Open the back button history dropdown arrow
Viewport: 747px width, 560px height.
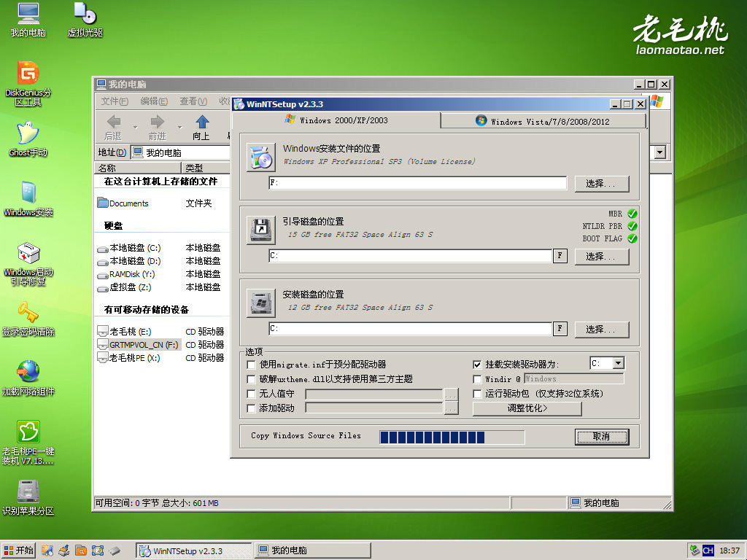[x=135, y=128]
